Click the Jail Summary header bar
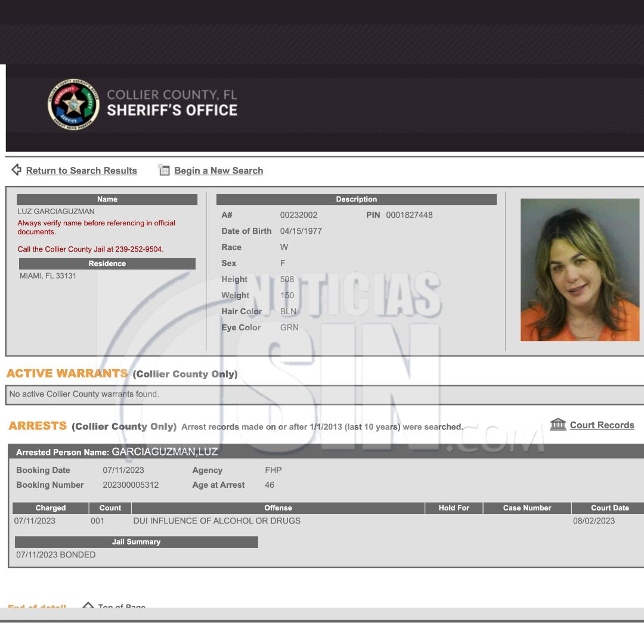The height and width of the screenshot is (644, 644). pos(136,542)
